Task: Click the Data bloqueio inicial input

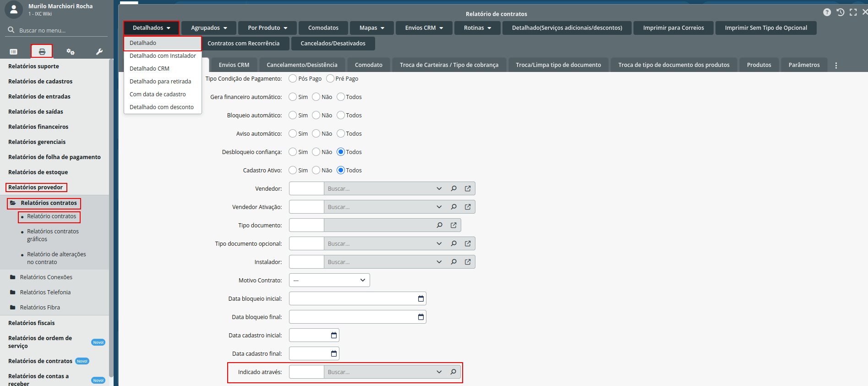Action: pos(358,298)
